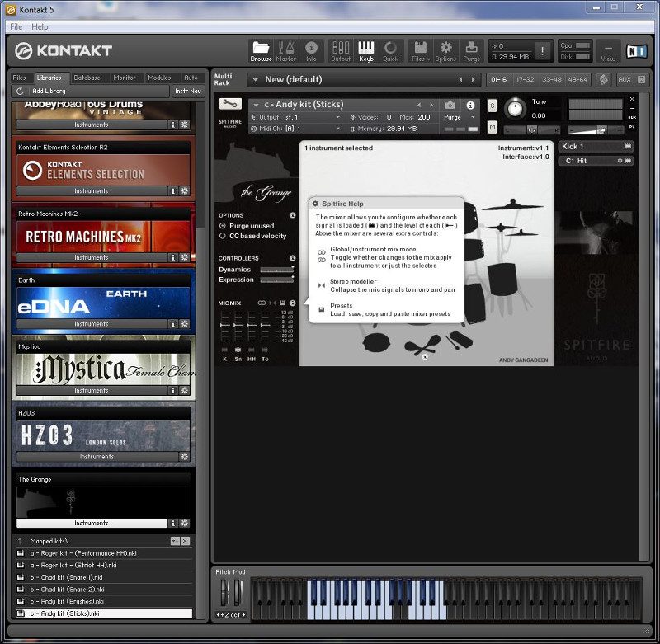
Task: Toggle the AUX sends view
Action: 625,79
